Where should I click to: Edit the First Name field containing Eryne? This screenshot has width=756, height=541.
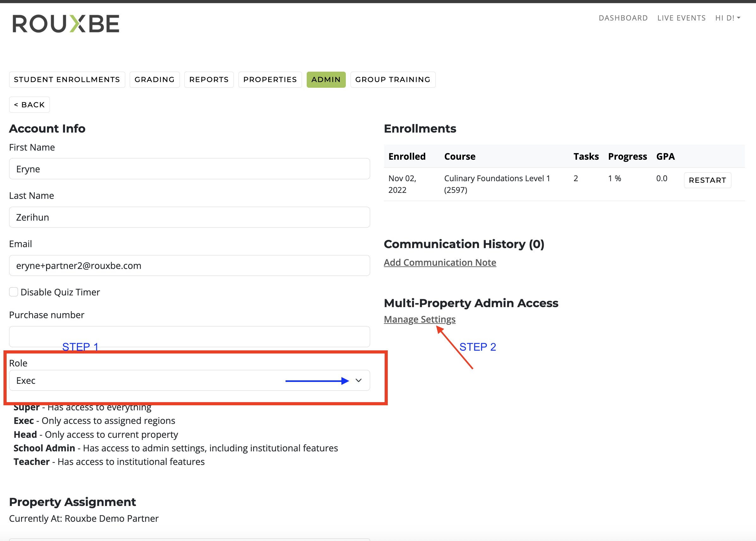190,169
